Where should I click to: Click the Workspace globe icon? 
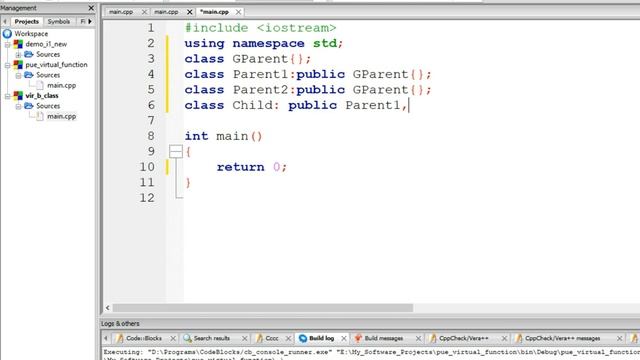[x=7, y=33]
